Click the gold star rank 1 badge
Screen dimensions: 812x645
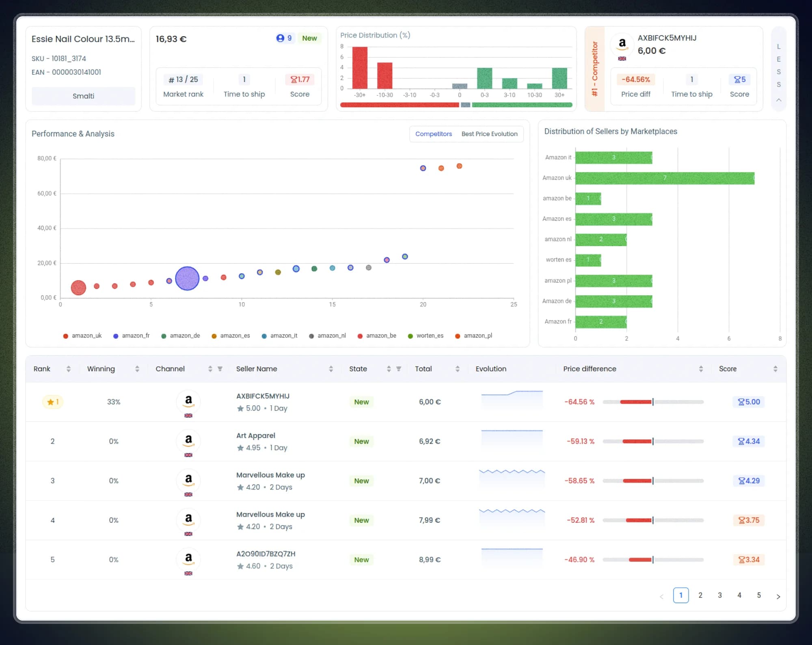[x=53, y=402]
